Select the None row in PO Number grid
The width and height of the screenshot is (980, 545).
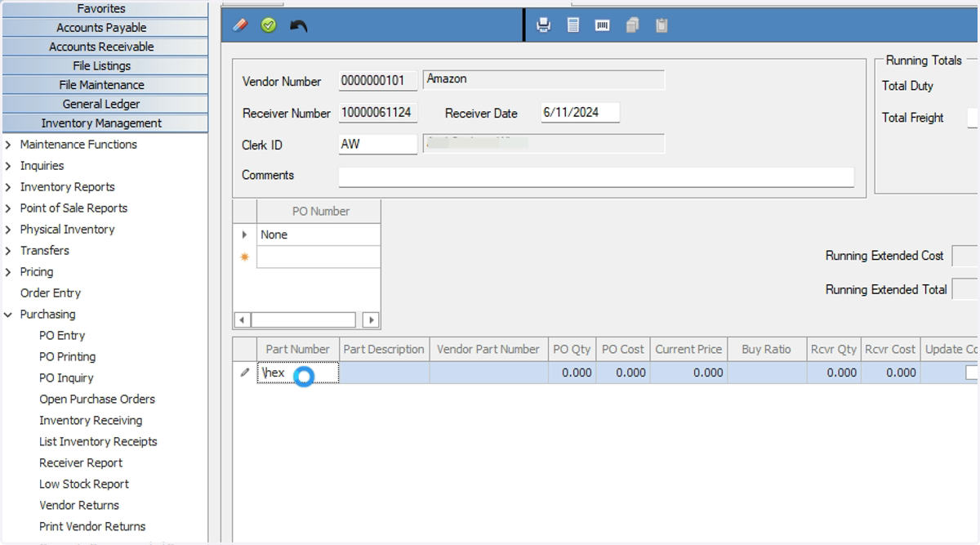tap(318, 235)
